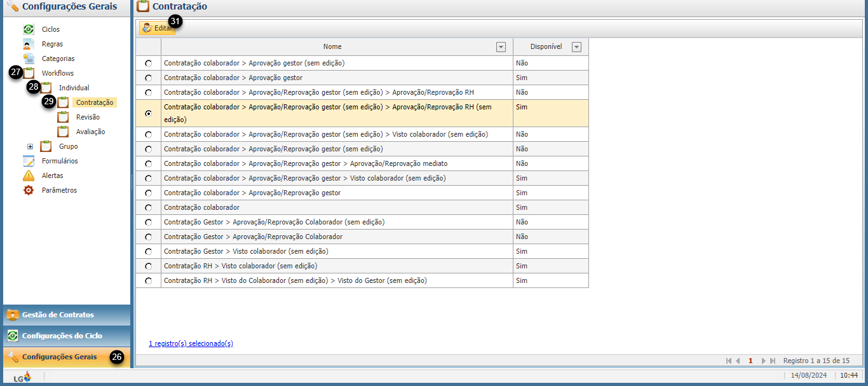
Task: Click the Contratação header clipboard icon
Action: tap(143, 6)
